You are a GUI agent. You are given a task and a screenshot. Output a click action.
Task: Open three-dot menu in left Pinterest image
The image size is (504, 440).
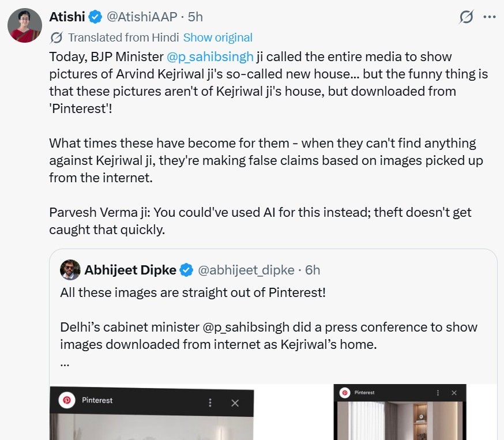pos(210,403)
